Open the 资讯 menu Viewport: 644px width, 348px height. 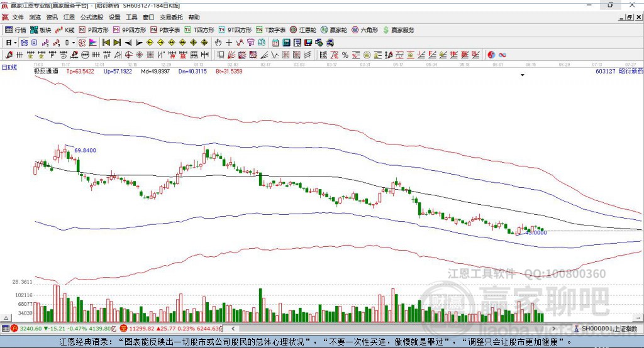pyautogui.click(x=52, y=17)
